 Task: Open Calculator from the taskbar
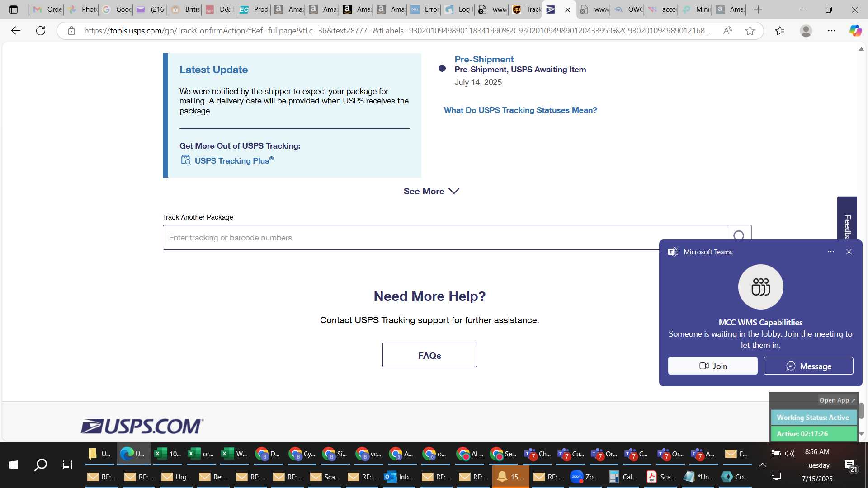click(x=622, y=477)
